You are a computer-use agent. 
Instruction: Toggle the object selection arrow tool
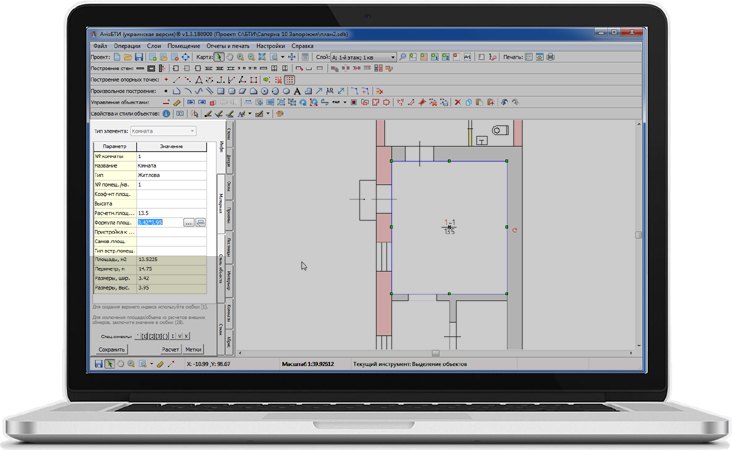click(219, 57)
